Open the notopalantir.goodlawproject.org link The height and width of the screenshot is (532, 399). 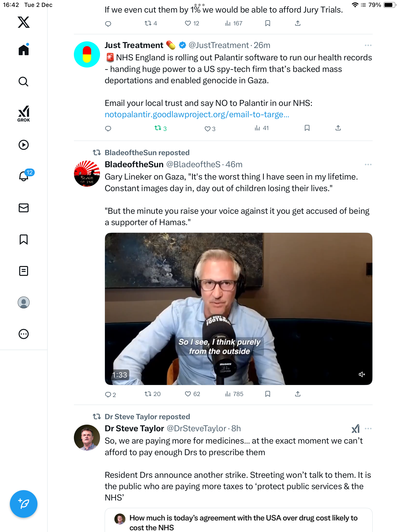pyautogui.click(x=197, y=115)
